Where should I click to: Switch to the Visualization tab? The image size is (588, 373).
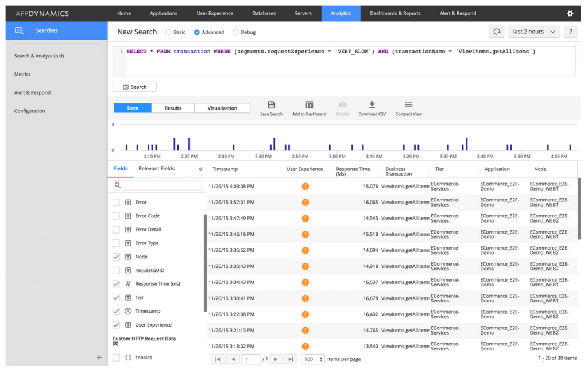222,108
